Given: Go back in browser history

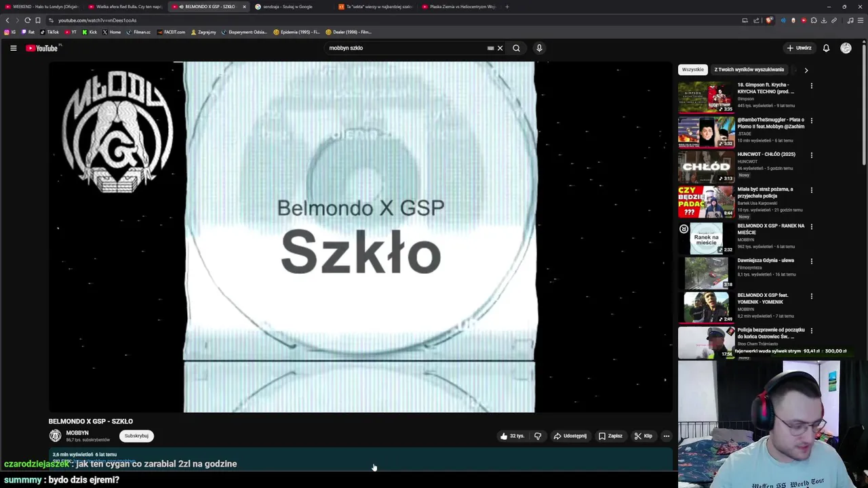Looking at the screenshot, I should (7, 20).
